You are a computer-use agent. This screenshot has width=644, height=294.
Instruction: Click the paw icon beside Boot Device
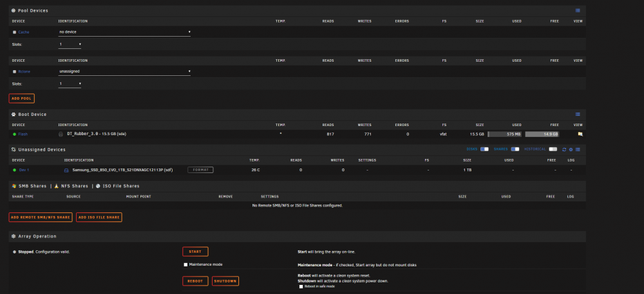(14, 115)
